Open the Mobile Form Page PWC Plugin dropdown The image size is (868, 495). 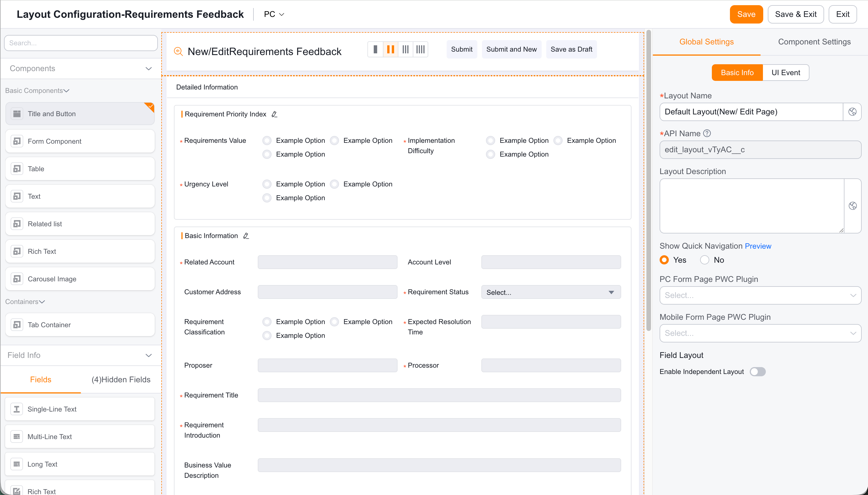tap(760, 333)
